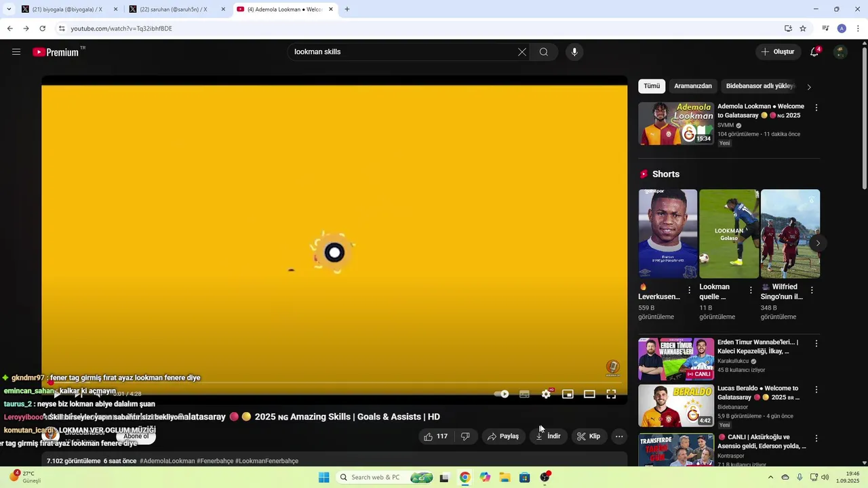Open the Ademola Lookman Welcome video thumbnail
This screenshot has width=868, height=488.
[676, 123]
